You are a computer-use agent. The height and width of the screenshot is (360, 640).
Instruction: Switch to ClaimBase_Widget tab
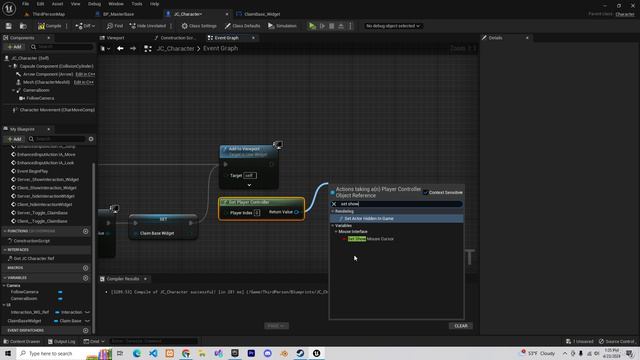click(262, 14)
